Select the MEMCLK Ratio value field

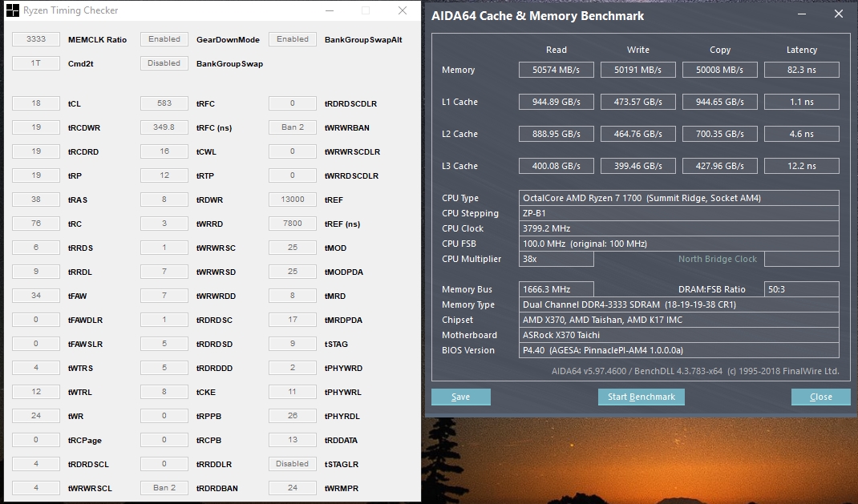36,39
